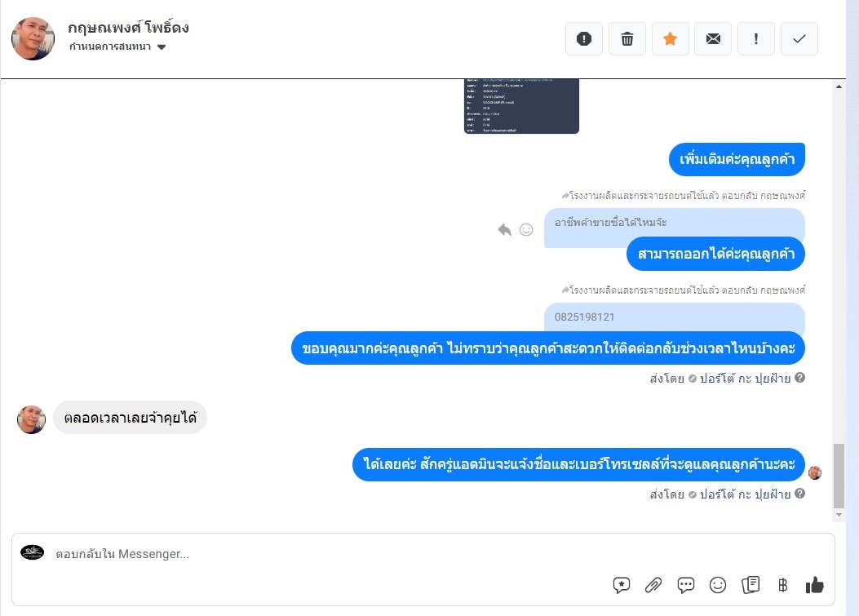Send a thumbs-up like
The width and height of the screenshot is (859, 616).
(815, 585)
